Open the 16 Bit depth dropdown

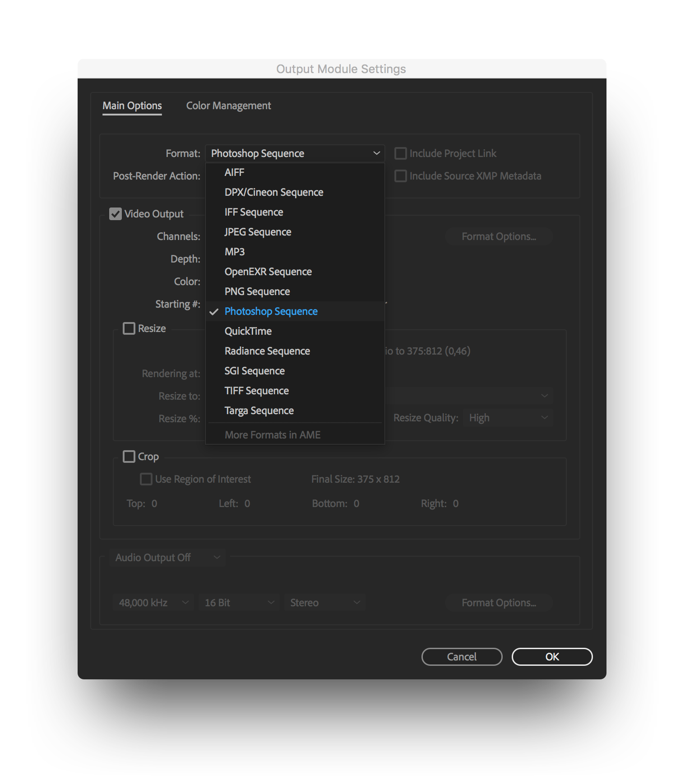point(239,603)
